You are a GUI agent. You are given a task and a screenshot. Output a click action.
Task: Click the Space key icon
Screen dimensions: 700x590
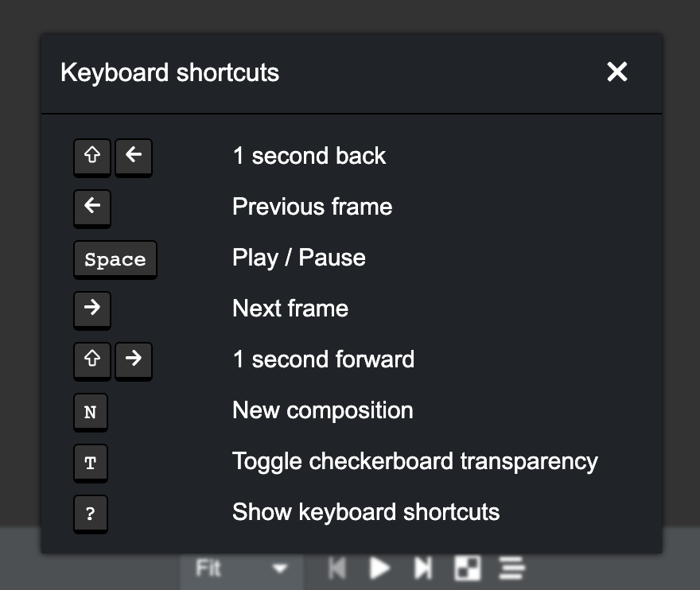pyautogui.click(x=115, y=260)
